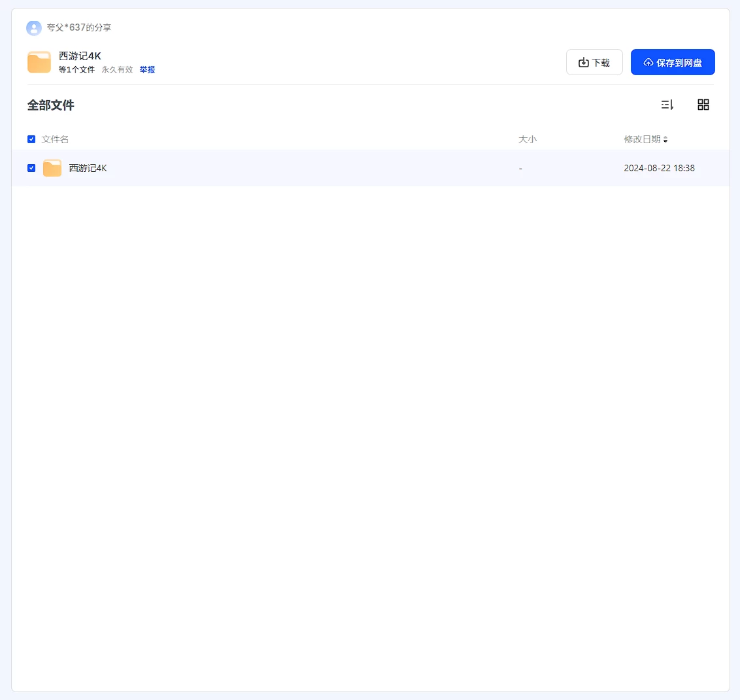This screenshot has width=740, height=700.
Task: Click the download tray icon in 下载 button
Action: click(584, 63)
